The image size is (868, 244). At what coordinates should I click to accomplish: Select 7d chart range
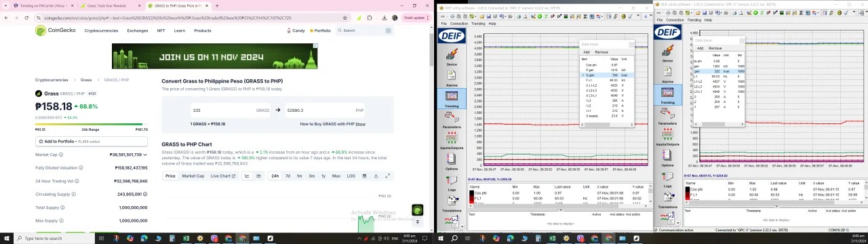tap(288, 176)
